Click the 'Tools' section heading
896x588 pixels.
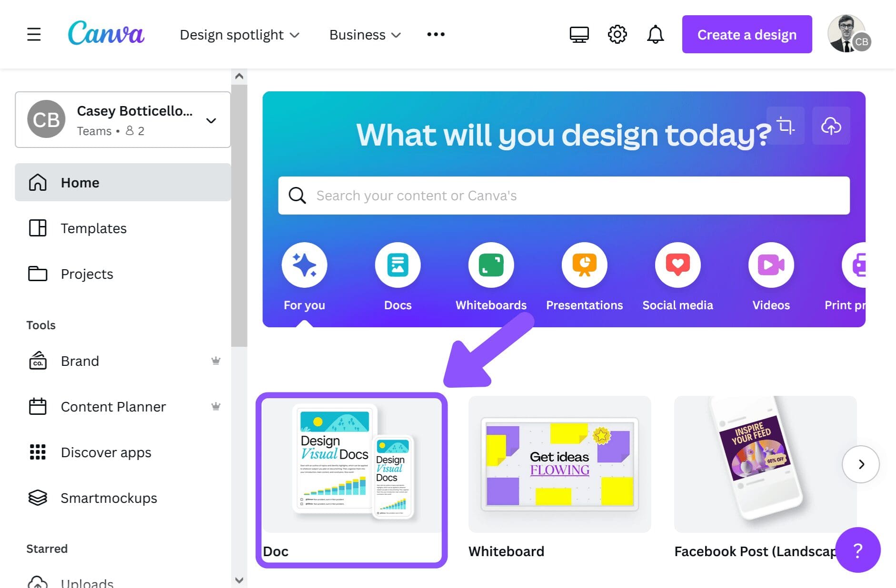pyautogui.click(x=41, y=325)
